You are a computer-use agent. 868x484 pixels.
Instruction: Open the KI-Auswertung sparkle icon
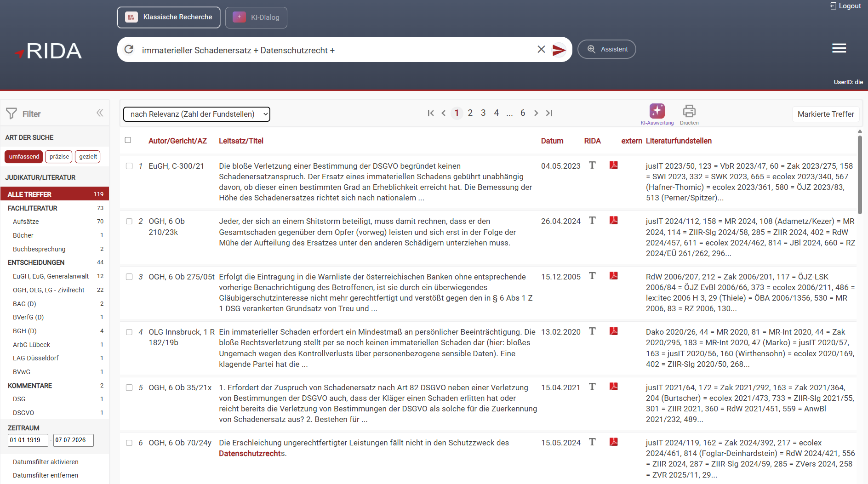click(657, 111)
